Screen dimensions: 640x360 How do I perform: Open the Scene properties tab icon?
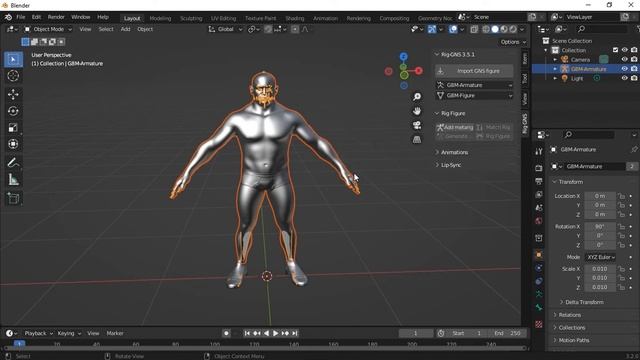(539, 208)
